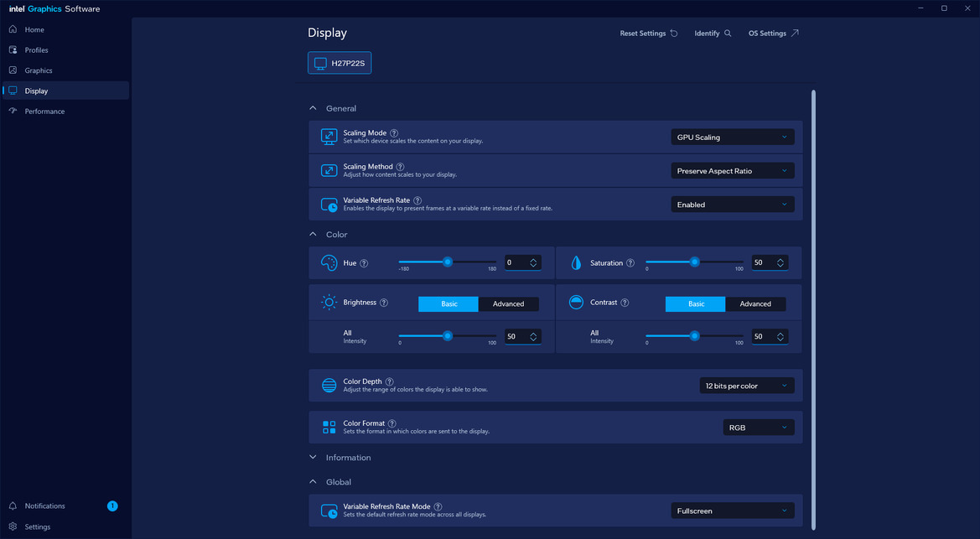This screenshot has height=539, width=980.
Task: Click the Saturation help question mark
Action: coord(630,263)
